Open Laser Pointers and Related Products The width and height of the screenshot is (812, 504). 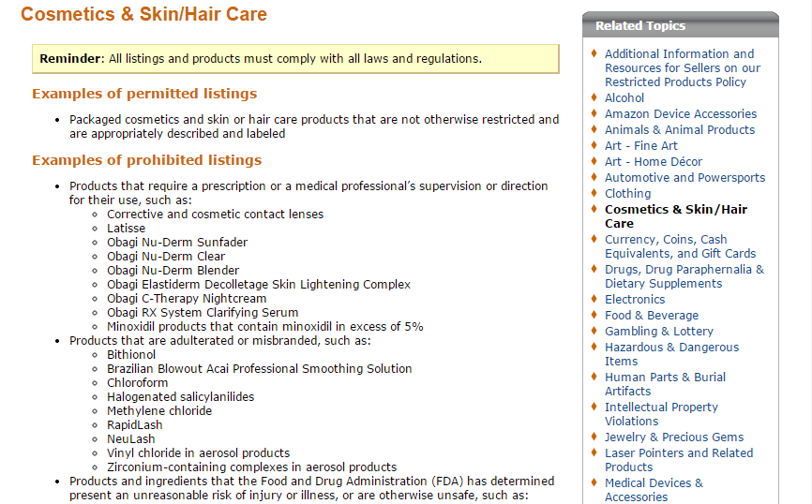coord(679,460)
